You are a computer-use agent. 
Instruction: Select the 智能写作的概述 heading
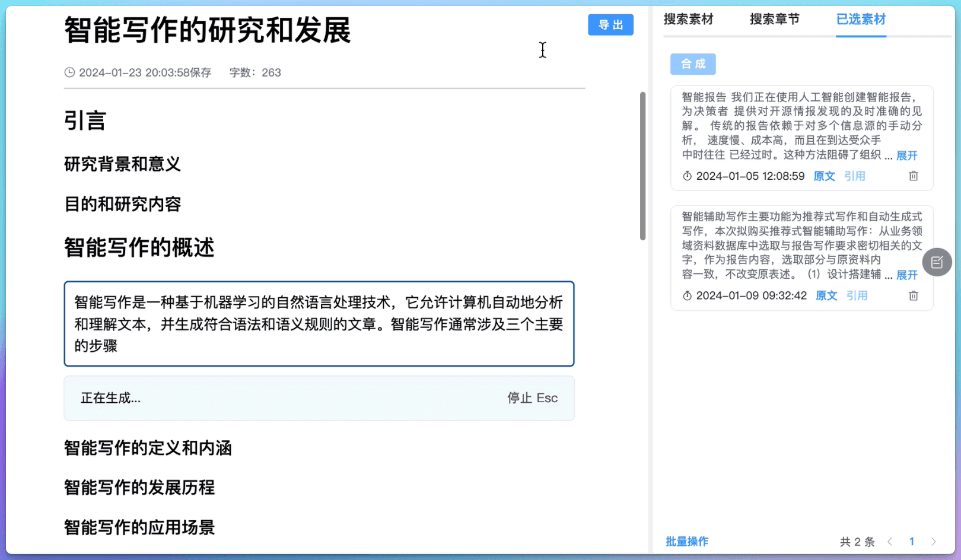[139, 247]
